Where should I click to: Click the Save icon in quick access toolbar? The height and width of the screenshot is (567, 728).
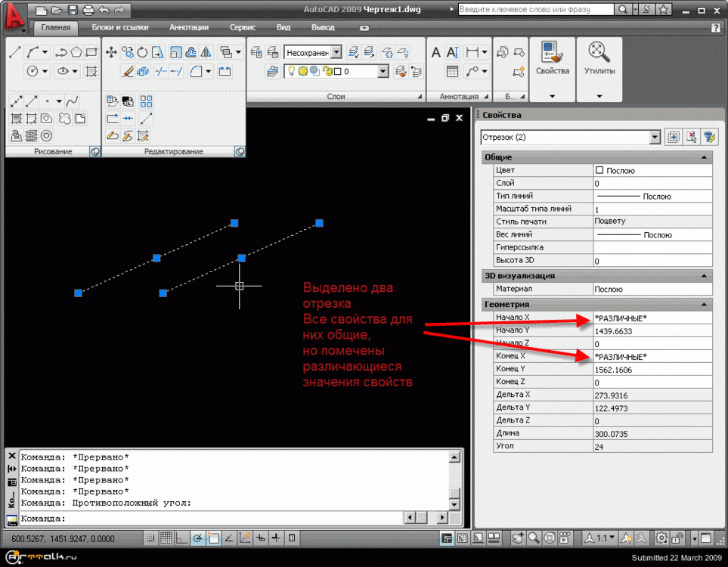click(x=73, y=10)
